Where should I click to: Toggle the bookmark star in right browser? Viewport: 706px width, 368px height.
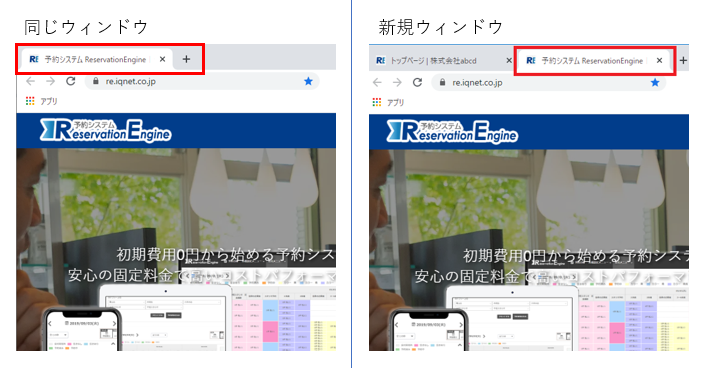(655, 82)
